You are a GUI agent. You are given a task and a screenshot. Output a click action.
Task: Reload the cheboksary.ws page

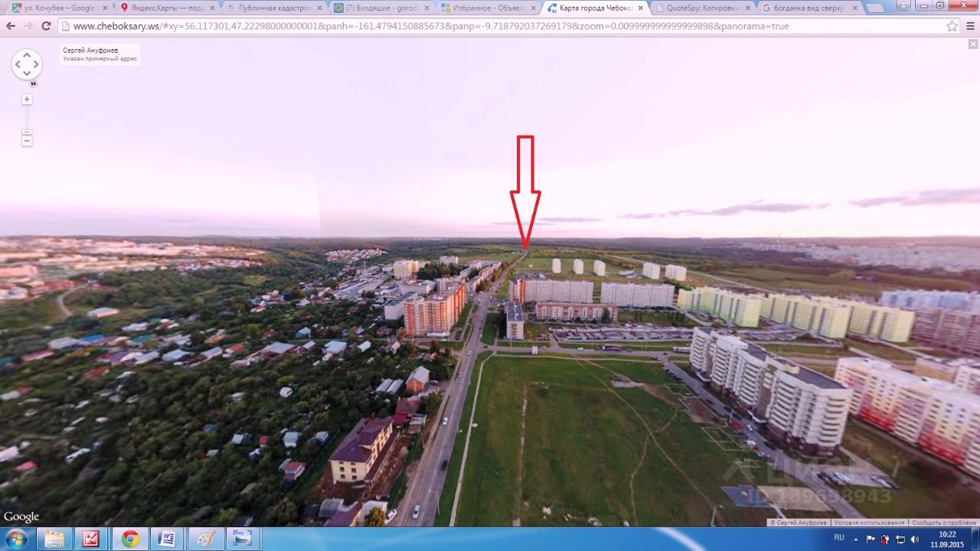tap(46, 26)
